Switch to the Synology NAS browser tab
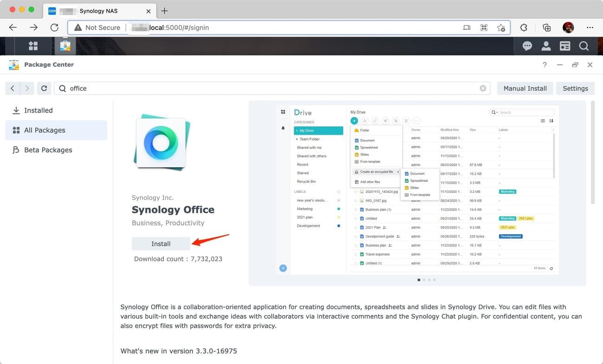This screenshot has height=364, width=603. [x=97, y=11]
